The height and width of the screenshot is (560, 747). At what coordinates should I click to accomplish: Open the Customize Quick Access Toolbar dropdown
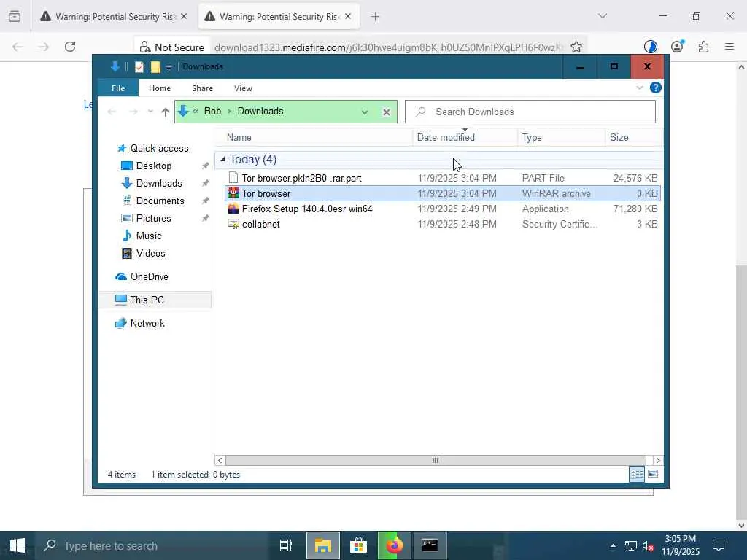tap(169, 68)
